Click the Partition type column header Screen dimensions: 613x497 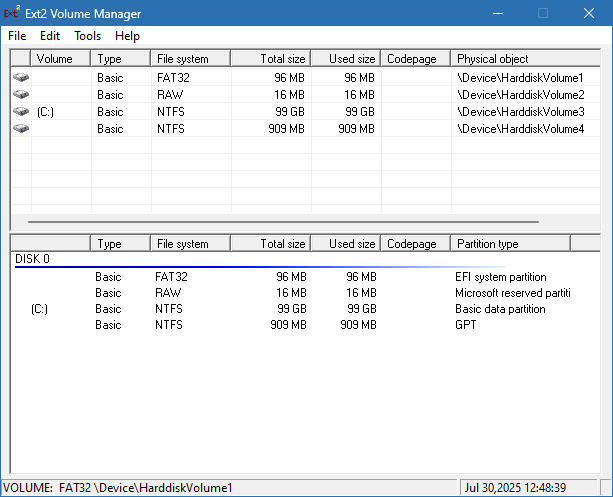511,244
